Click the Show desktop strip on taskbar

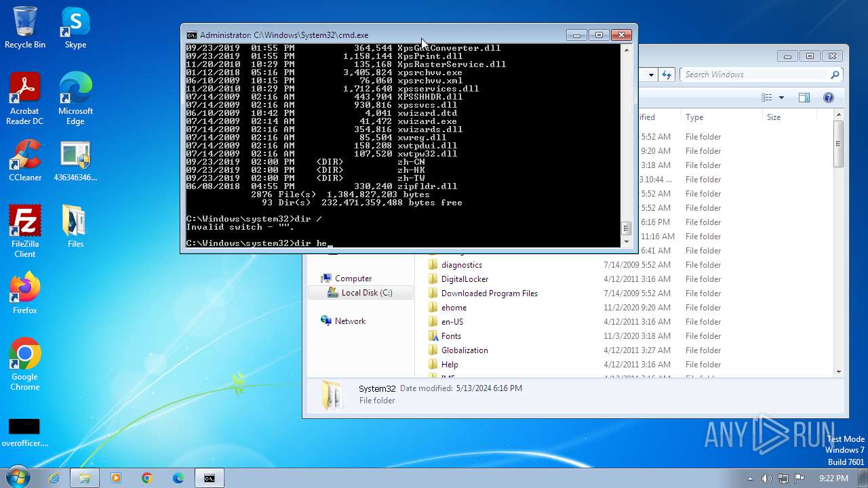pyautogui.click(x=863, y=478)
